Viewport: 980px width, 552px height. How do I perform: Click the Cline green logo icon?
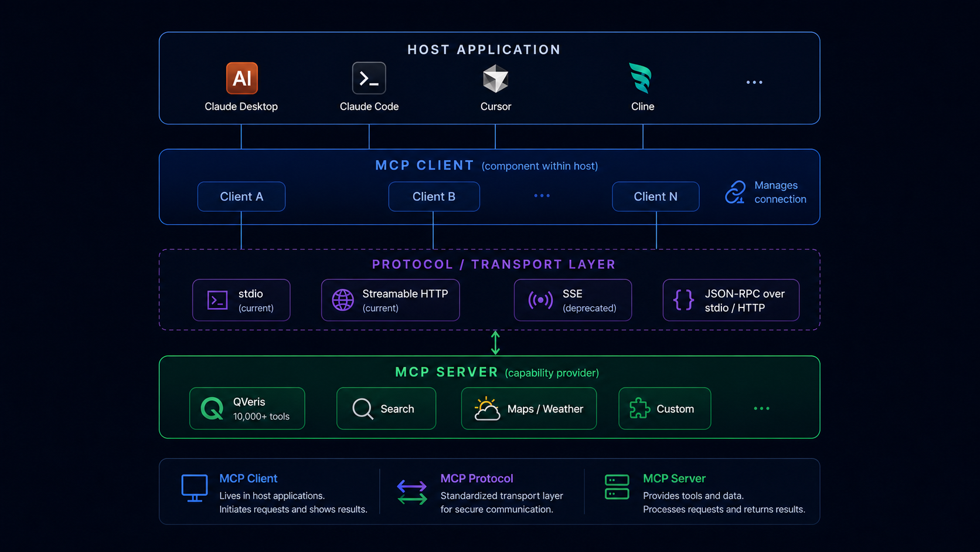641,78
